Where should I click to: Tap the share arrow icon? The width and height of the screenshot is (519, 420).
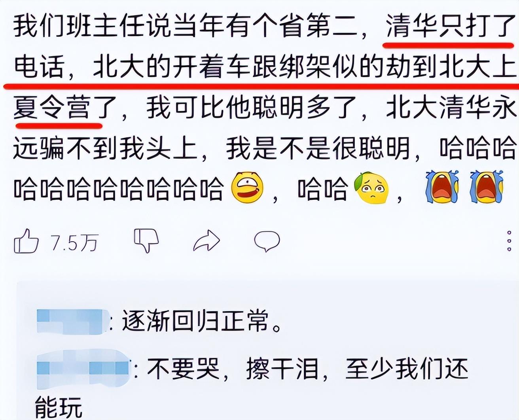(206, 241)
